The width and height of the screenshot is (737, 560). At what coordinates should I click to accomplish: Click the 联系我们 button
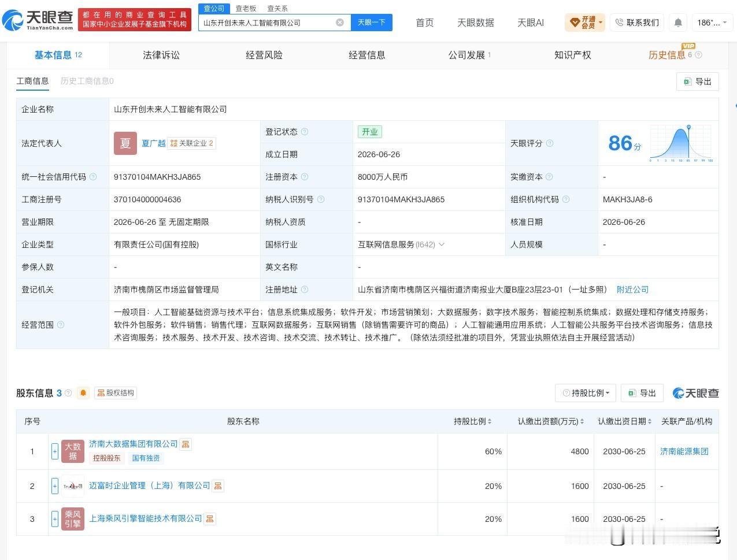click(x=637, y=23)
